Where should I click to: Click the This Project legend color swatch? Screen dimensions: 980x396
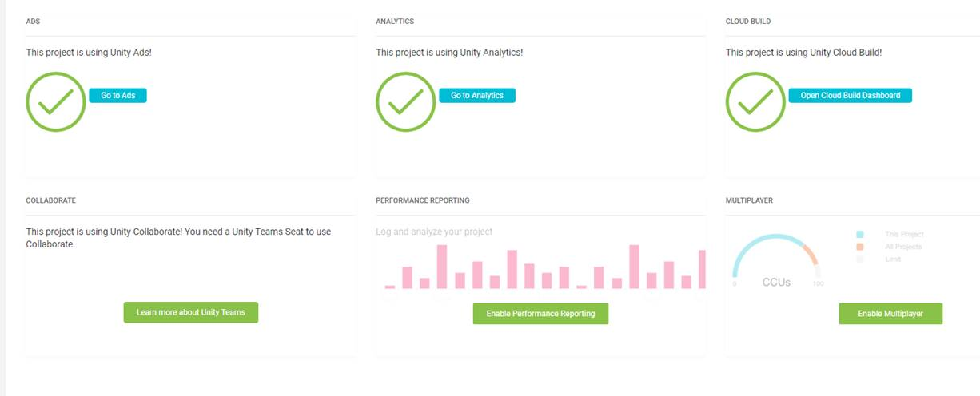pos(860,235)
